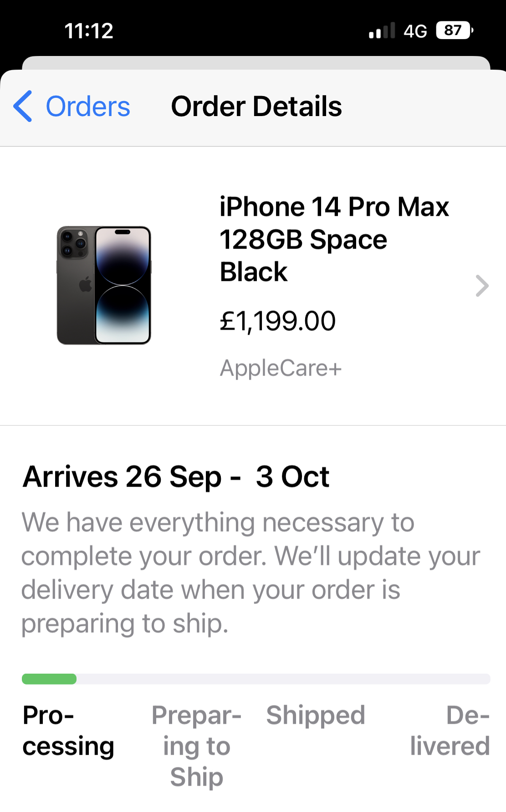This screenshot has height=812, width=506.
Task: Select the Preparing to Ship step
Action: [197, 746]
